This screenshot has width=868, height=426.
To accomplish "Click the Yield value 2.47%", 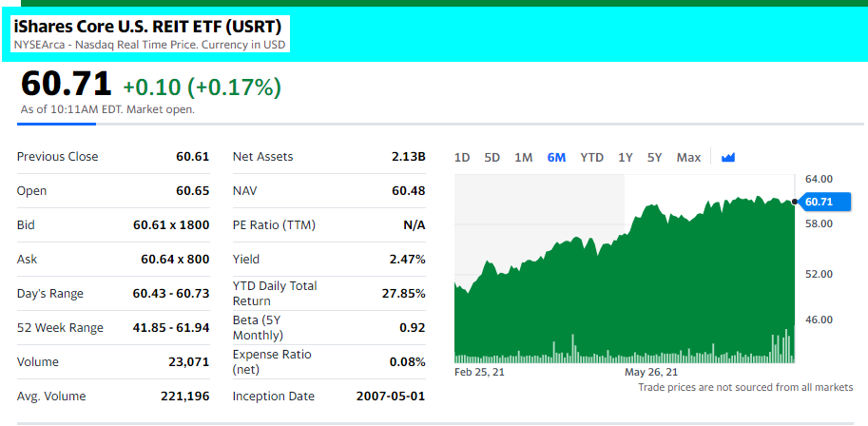I will pyautogui.click(x=408, y=260).
